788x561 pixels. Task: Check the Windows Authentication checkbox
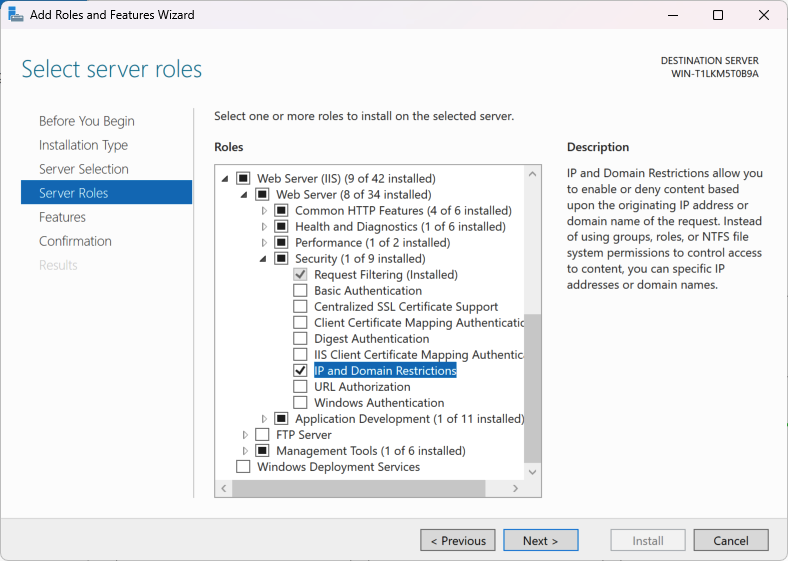pyautogui.click(x=300, y=403)
